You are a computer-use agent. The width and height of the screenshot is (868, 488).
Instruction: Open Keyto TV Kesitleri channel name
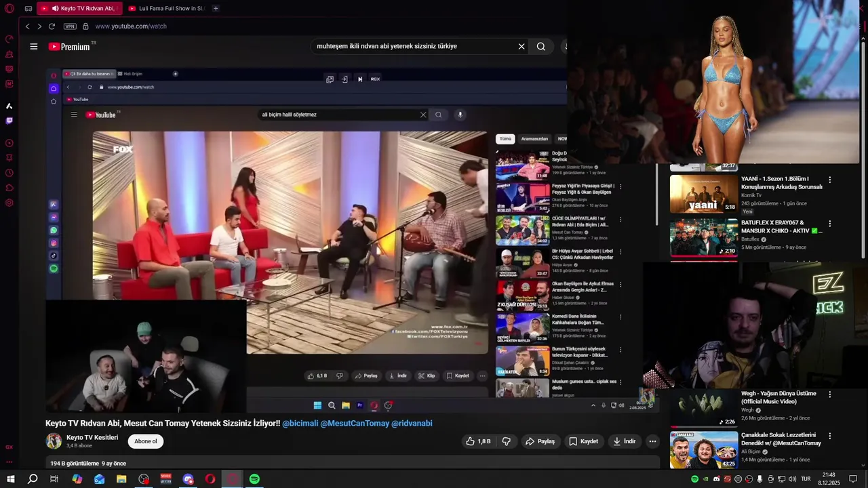(x=92, y=438)
